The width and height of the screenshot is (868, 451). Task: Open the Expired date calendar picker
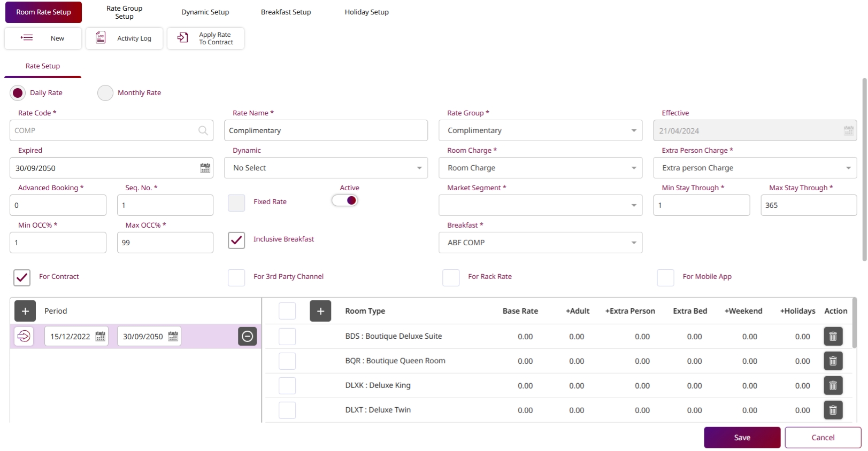coord(205,168)
